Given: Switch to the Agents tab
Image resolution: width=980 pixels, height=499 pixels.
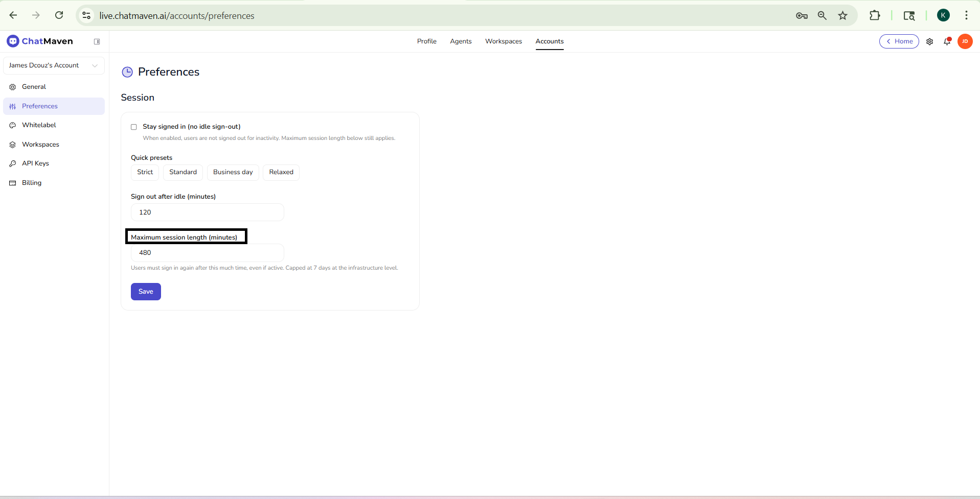Looking at the screenshot, I should pos(460,41).
